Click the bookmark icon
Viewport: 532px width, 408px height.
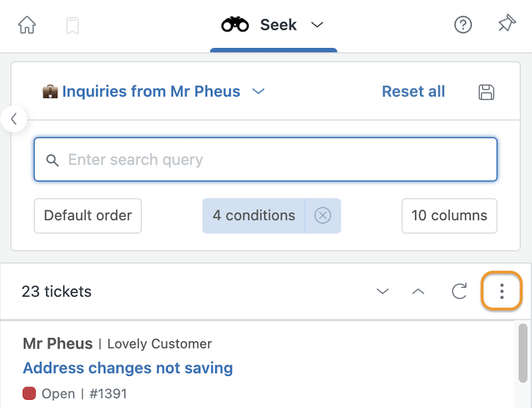(72, 26)
